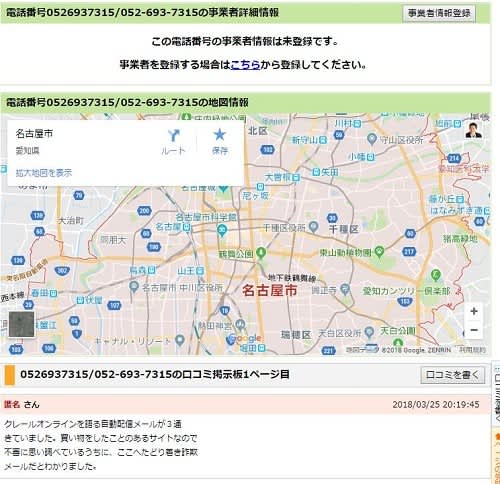Click the 川村 station icon
Screen dimensions: 500x484
point(357,123)
